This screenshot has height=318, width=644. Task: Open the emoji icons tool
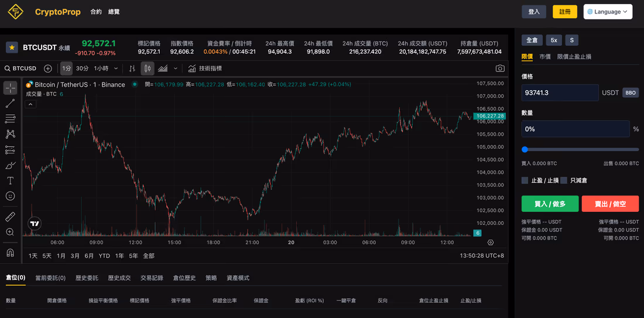11,196
